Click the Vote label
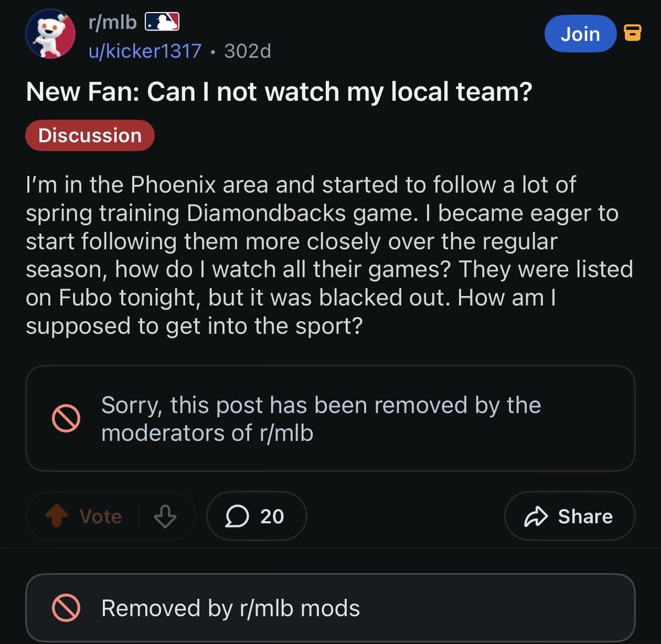Screen dimensions: 661x644 coord(101,516)
